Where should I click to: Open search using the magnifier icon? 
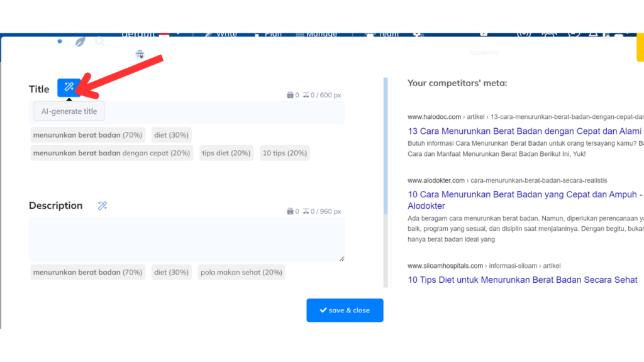tap(101, 41)
